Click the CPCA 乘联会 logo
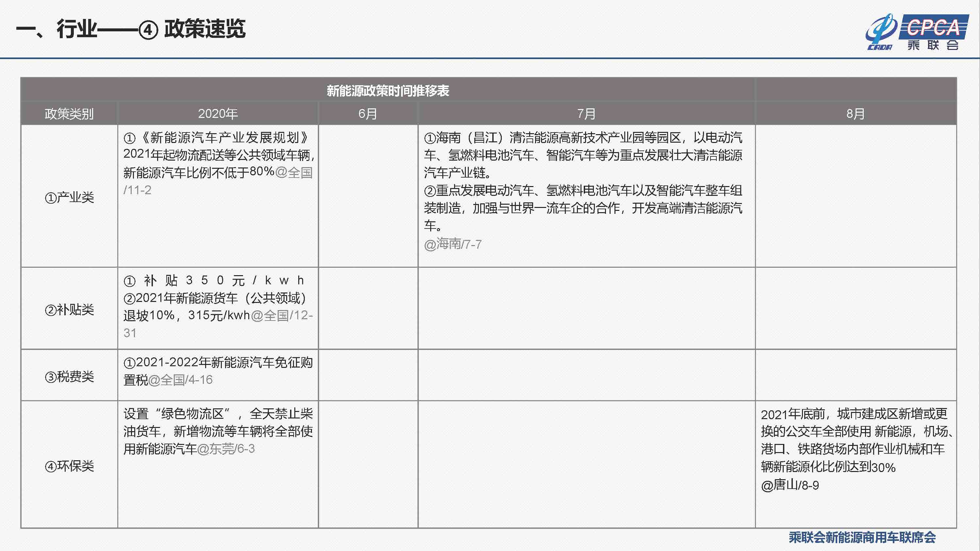This screenshot has width=980, height=551. [917, 33]
